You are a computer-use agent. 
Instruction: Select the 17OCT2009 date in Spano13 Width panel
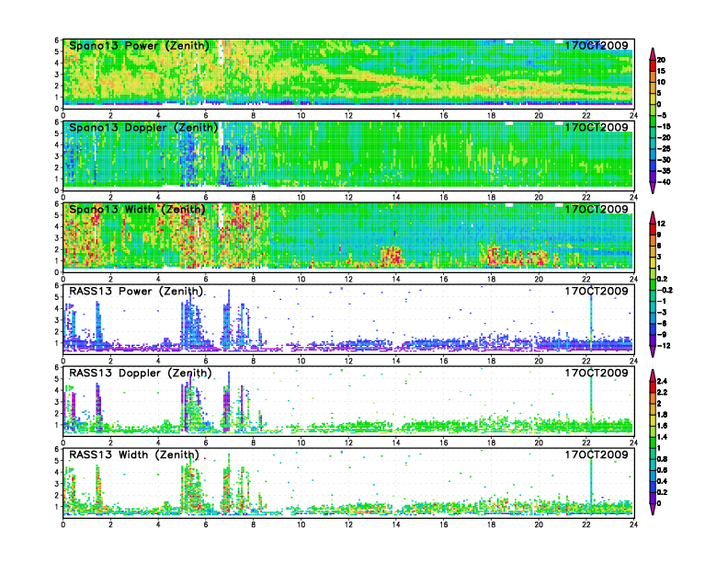click(x=597, y=209)
